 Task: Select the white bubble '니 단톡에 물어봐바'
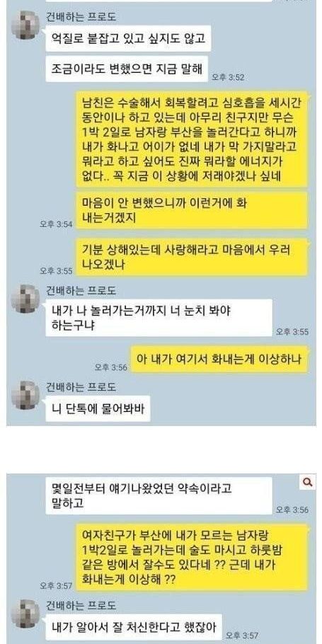pos(98,408)
